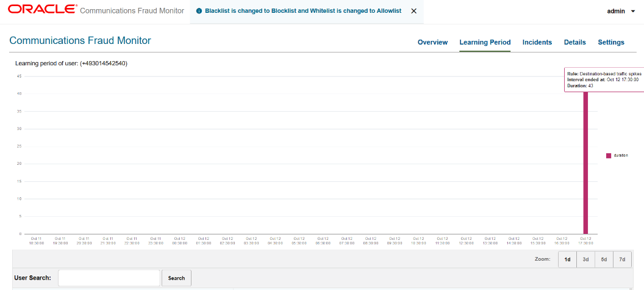Screen dimensions: 644x290
Task: Click the Search button
Action: pos(177,278)
